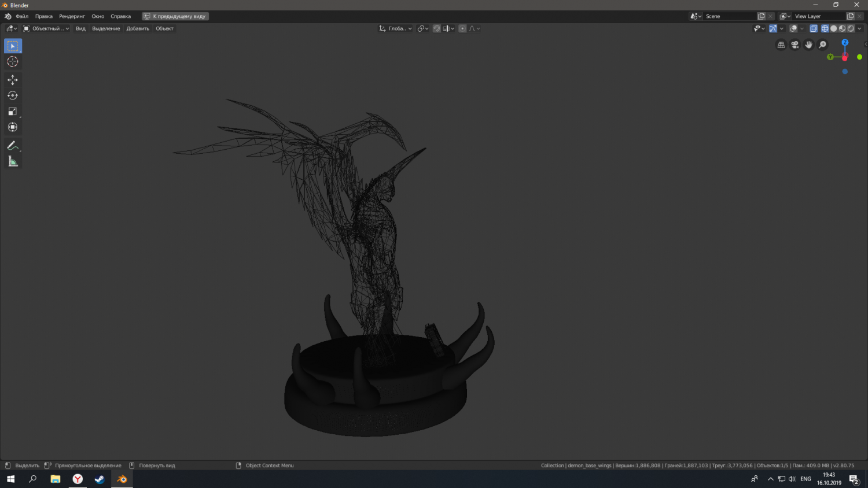Screen dimensions: 868x488
Task: Toggle X-ray display mode
Action: pos(813,28)
